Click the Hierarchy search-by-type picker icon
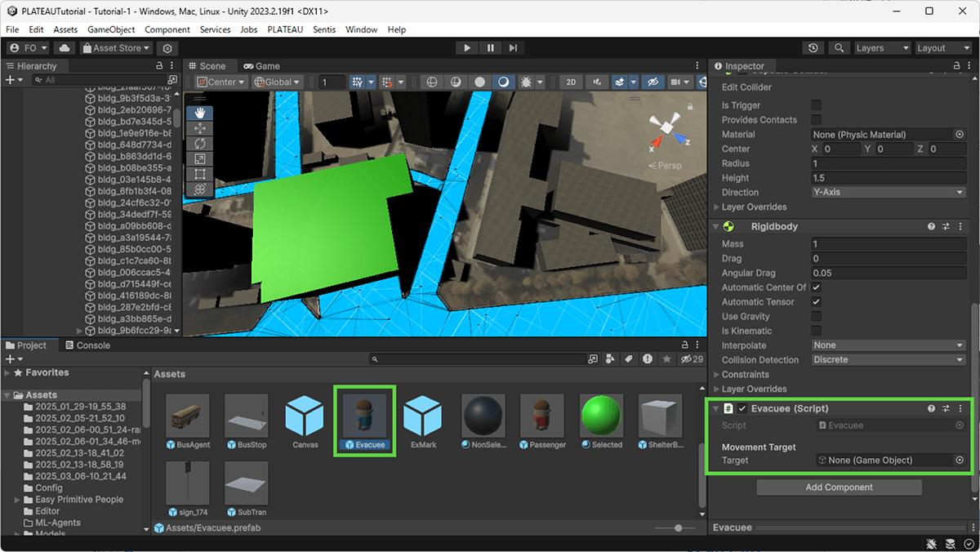This screenshot has height=552, width=980. 171,80
